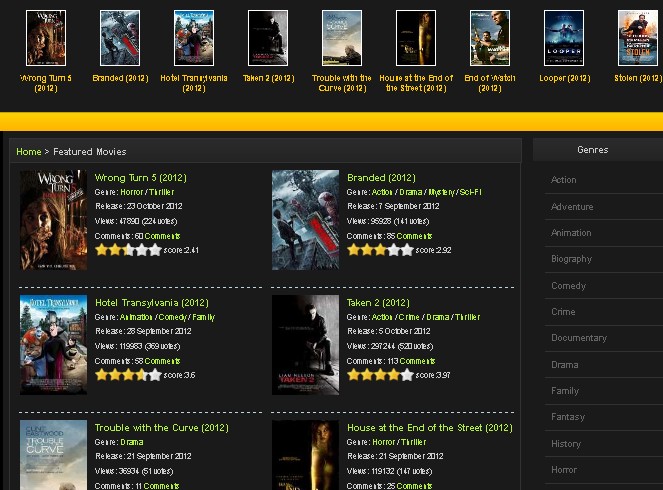Open House at the End of the Street list title
This screenshot has height=490, width=663.
[430, 428]
